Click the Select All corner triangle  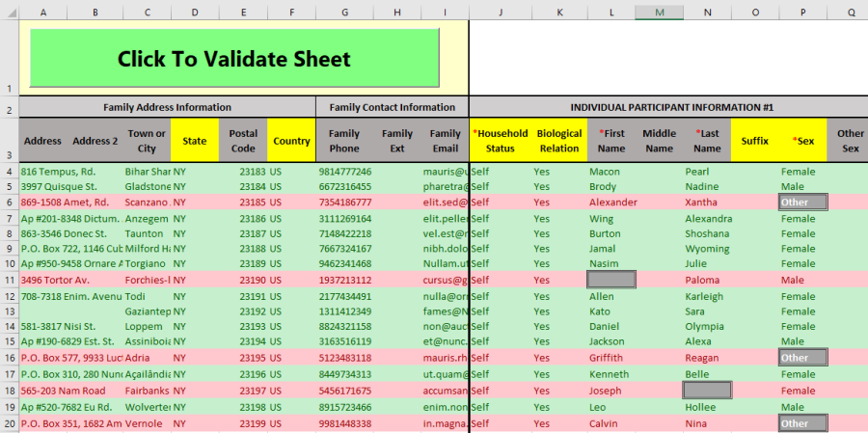click(x=9, y=11)
